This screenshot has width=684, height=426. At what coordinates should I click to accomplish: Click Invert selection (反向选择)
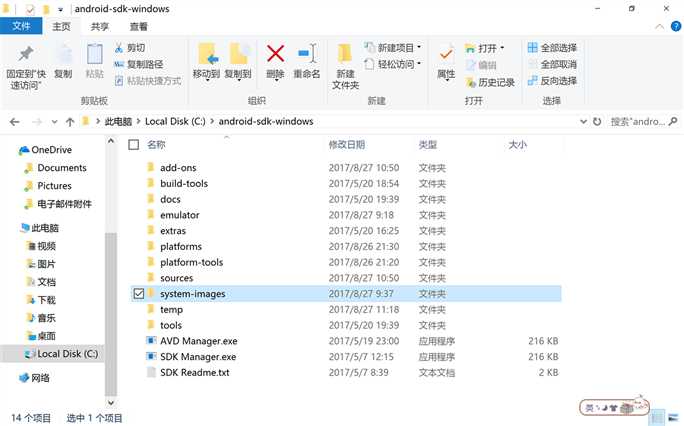(552, 81)
